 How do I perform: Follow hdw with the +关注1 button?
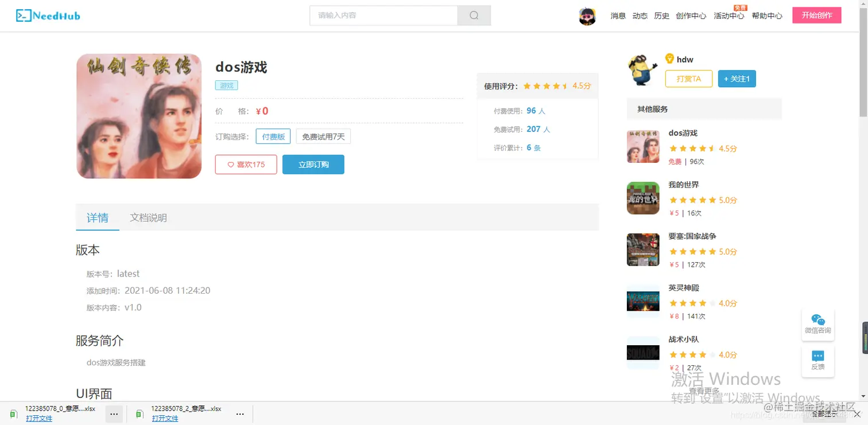tap(737, 79)
